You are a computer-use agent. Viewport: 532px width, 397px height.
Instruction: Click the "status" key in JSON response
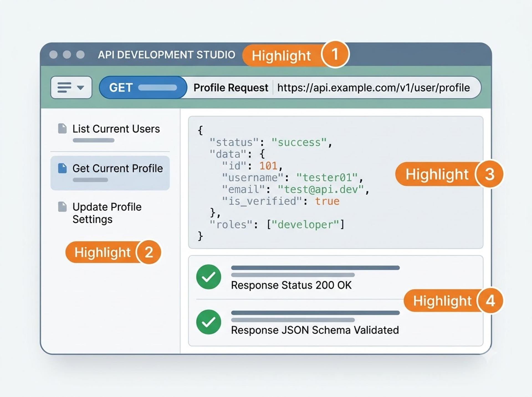click(234, 142)
